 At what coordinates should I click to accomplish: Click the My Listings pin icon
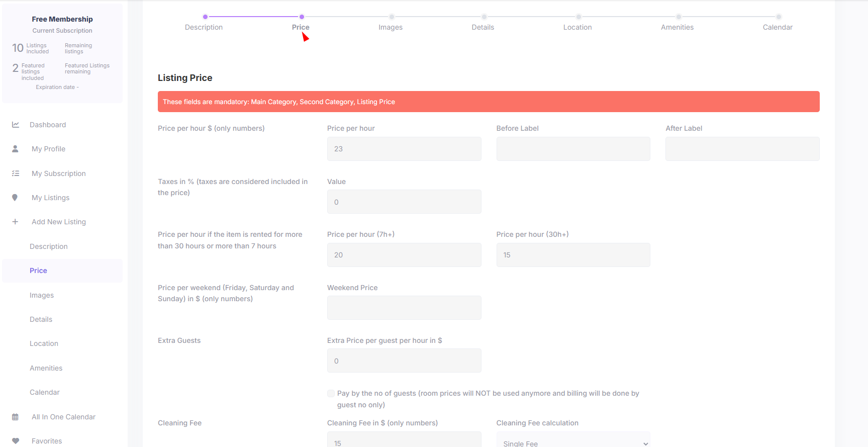coord(15,198)
